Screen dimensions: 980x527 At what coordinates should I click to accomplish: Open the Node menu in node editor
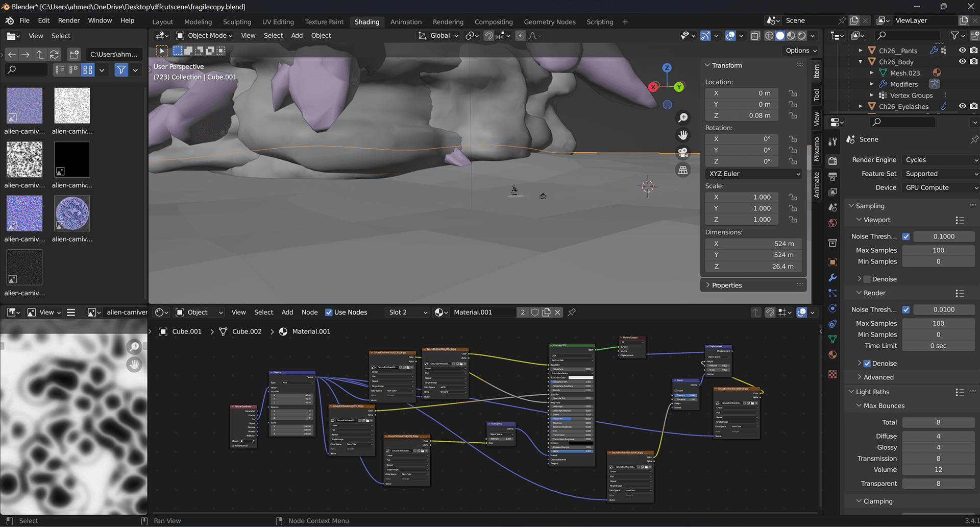pyautogui.click(x=309, y=313)
